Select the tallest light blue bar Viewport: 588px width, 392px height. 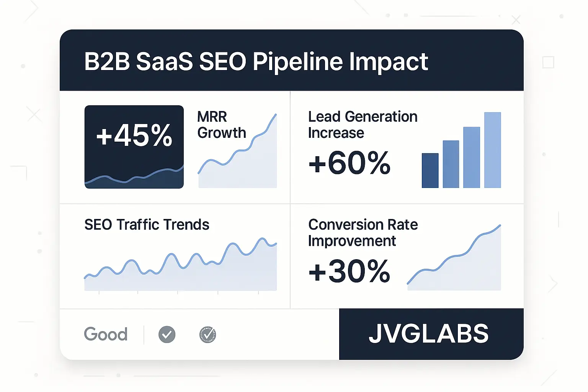tap(492, 150)
